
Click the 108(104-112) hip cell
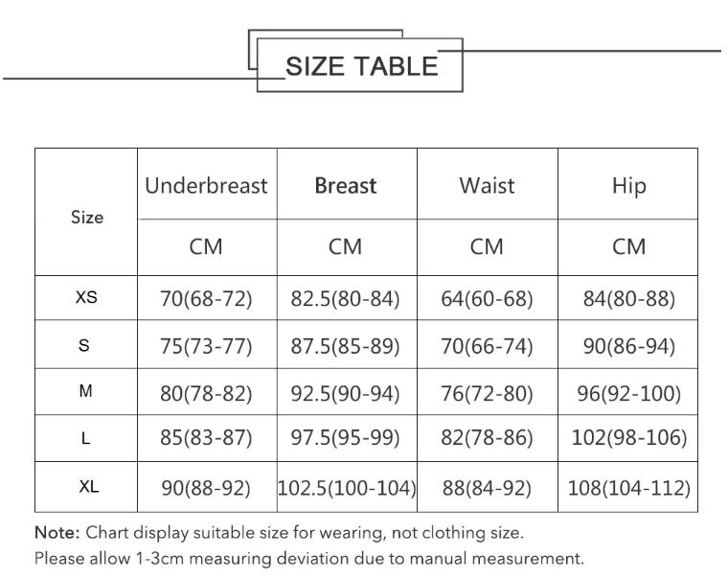629,488
